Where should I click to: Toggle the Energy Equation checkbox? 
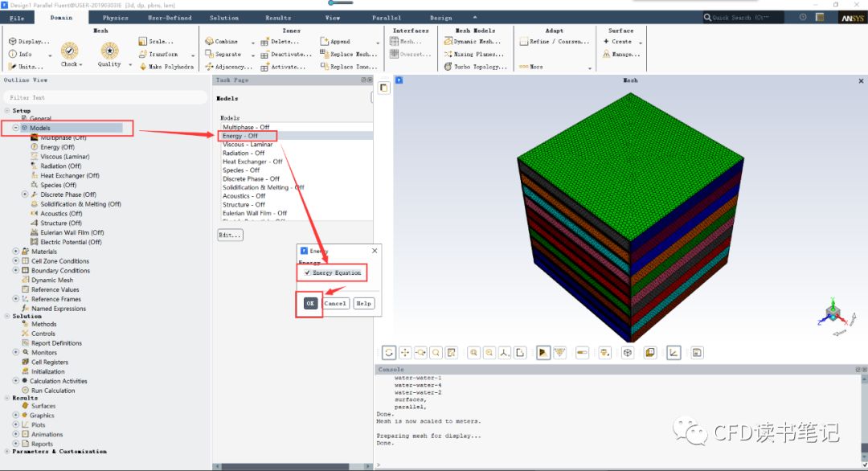307,272
